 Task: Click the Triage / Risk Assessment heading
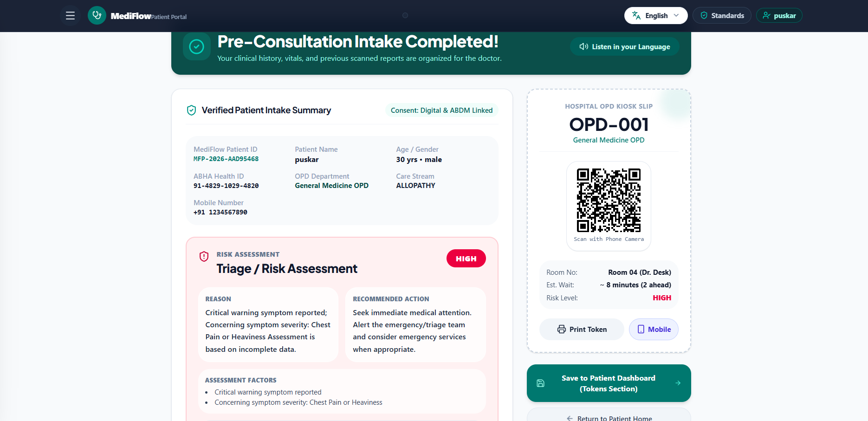click(x=287, y=269)
